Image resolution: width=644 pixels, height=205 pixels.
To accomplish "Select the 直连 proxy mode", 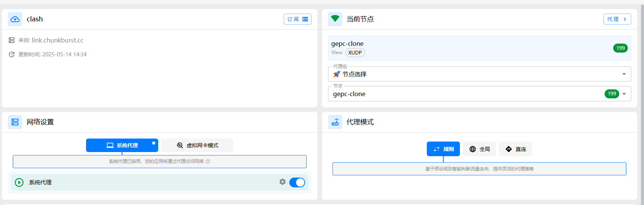I will [x=516, y=149].
